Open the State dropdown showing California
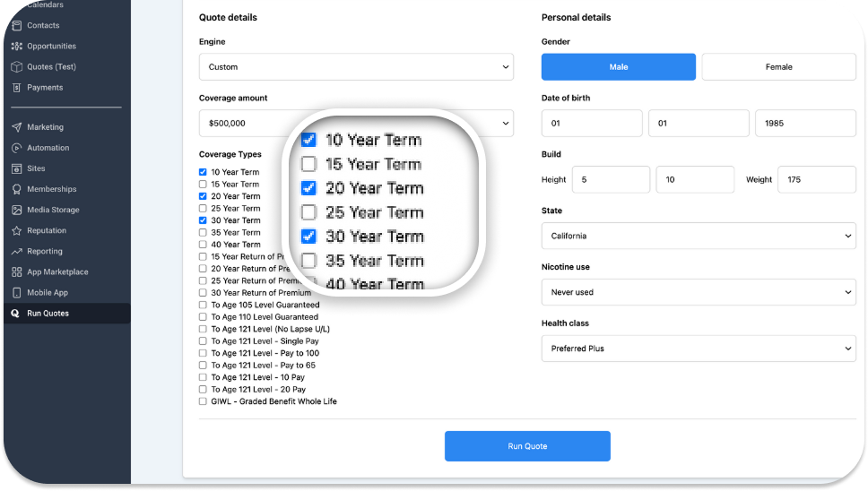The image size is (868, 491). (x=699, y=237)
